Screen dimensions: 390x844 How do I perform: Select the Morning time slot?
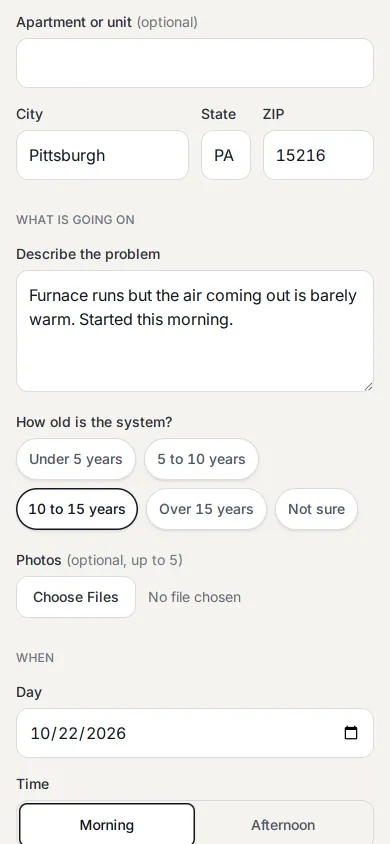tap(107, 825)
